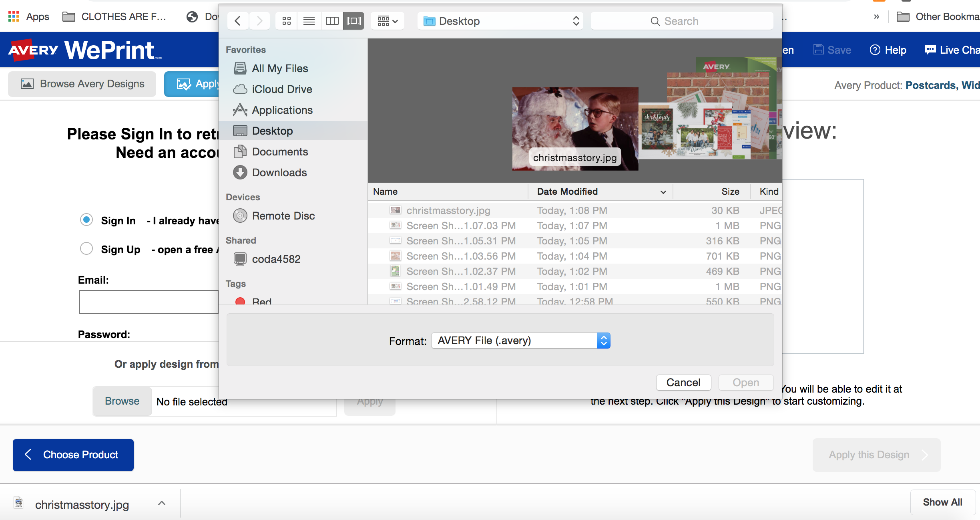The height and width of the screenshot is (520, 980).
Task: Click the Browse button for file upload
Action: [x=121, y=401]
